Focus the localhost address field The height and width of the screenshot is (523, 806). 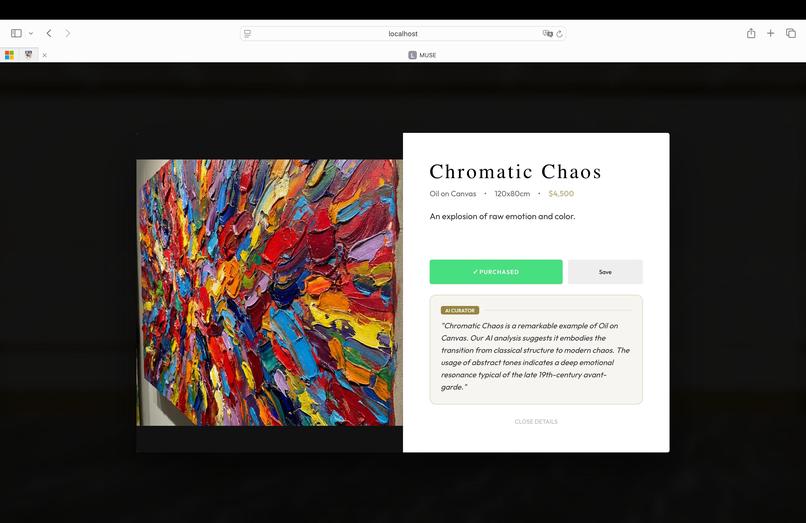point(403,33)
